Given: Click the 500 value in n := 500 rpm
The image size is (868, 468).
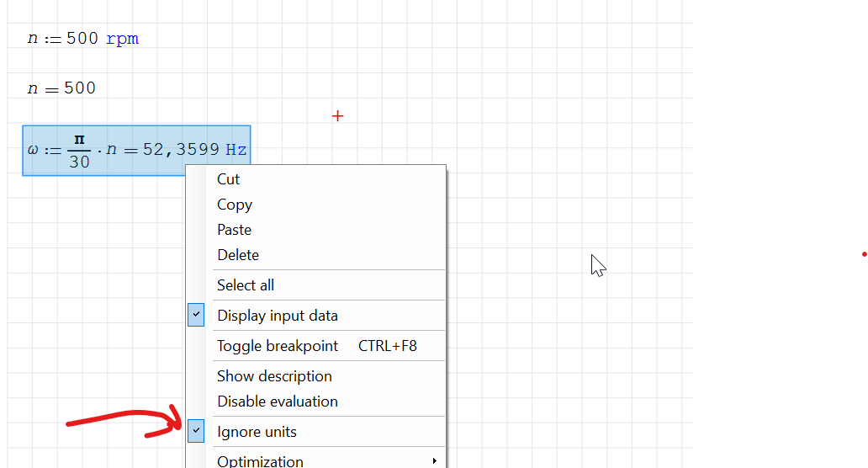Looking at the screenshot, I should pos(82,39).
